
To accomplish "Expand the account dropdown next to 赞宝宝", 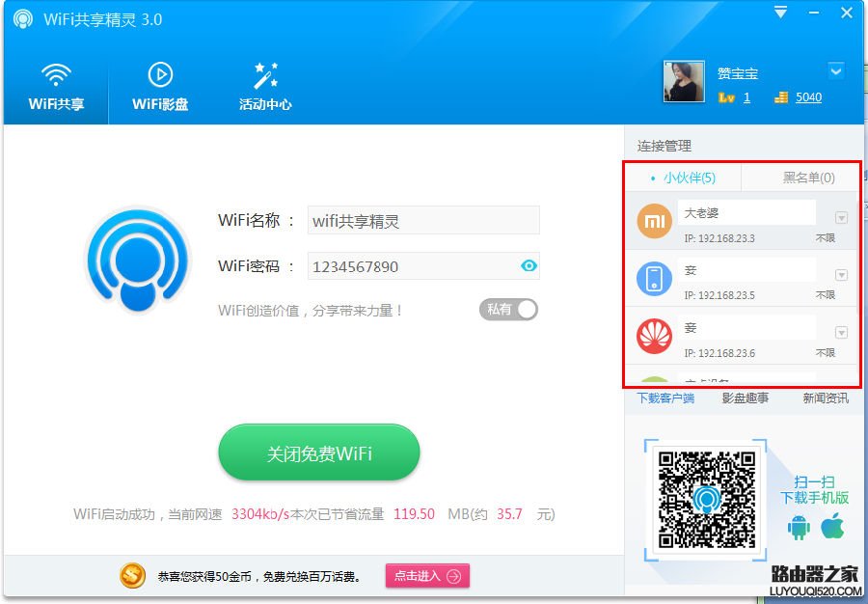I will [x=836, y=70].
